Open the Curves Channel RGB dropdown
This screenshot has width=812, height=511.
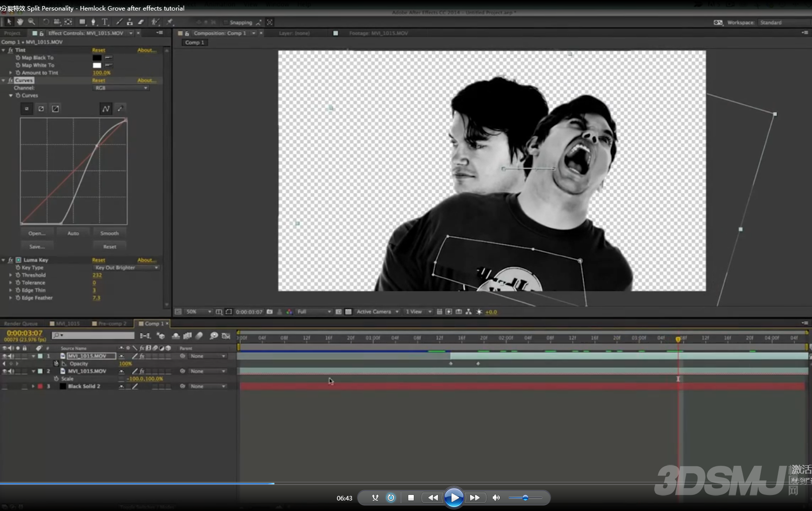121,88
